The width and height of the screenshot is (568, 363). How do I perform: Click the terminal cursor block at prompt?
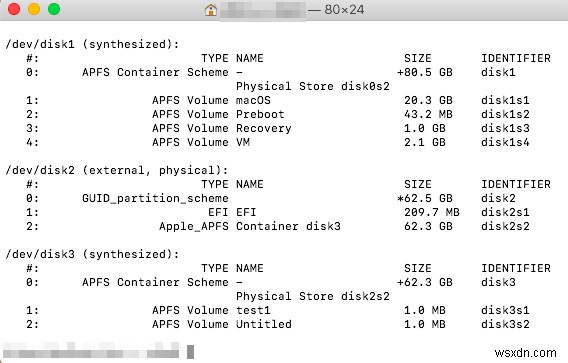(x=191, y=352)
